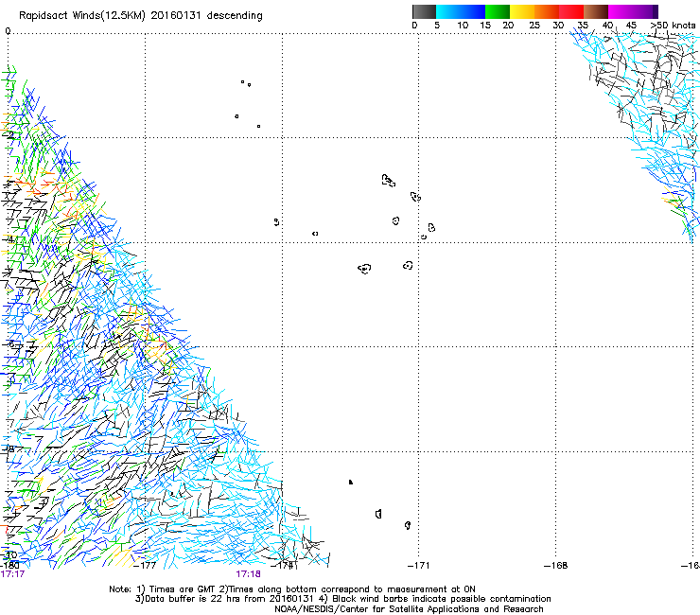Click the -168 longitude label

tap(555, 566)
